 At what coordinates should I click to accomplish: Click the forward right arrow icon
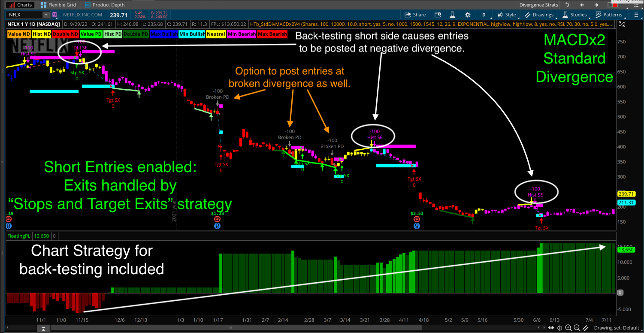coord(597,5)
